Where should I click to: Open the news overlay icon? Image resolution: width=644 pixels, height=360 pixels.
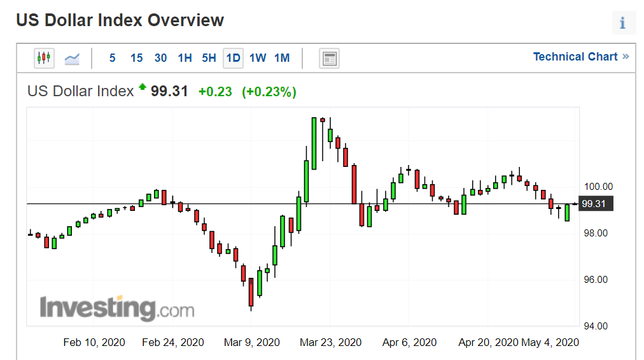329,59
